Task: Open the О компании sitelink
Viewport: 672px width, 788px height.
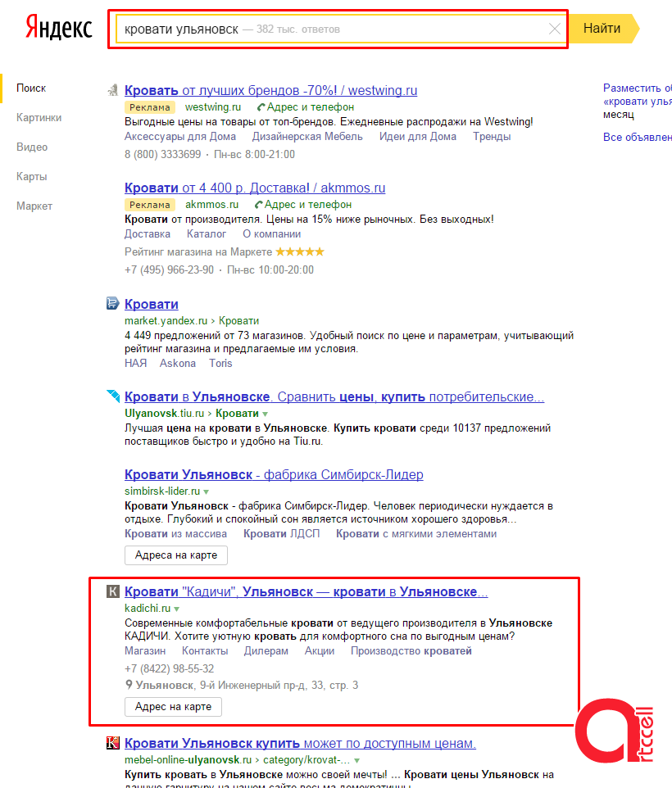Action: (x=272, y=233)
